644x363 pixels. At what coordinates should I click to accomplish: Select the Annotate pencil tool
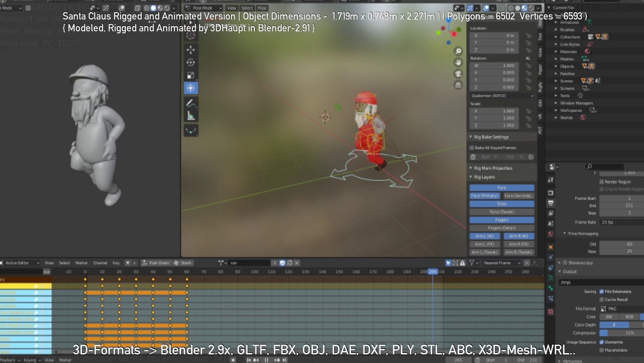[x=191, y=104]
